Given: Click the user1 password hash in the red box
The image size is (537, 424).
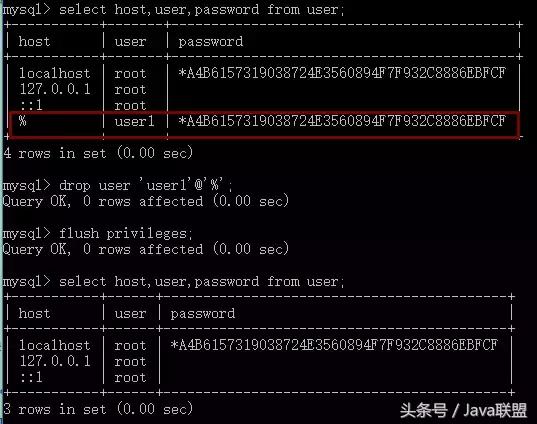Looking at the screenshot, I should click(x=342, y=121).
